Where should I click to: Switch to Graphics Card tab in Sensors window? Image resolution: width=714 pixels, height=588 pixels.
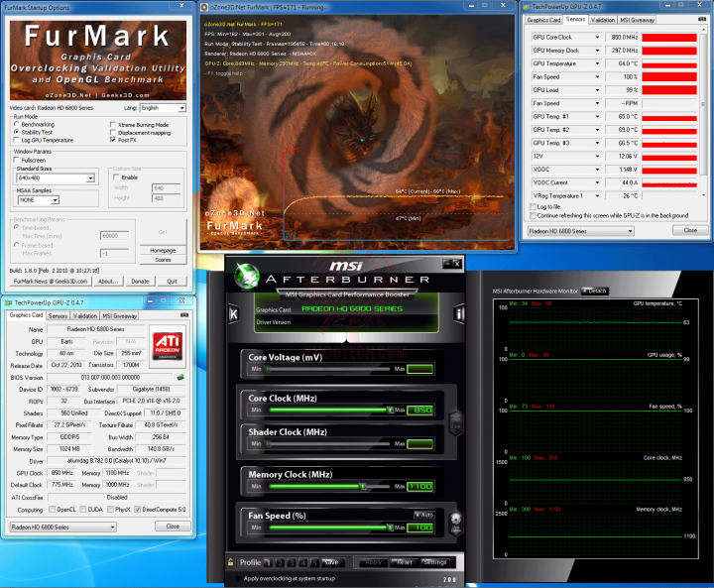point(543,20)
